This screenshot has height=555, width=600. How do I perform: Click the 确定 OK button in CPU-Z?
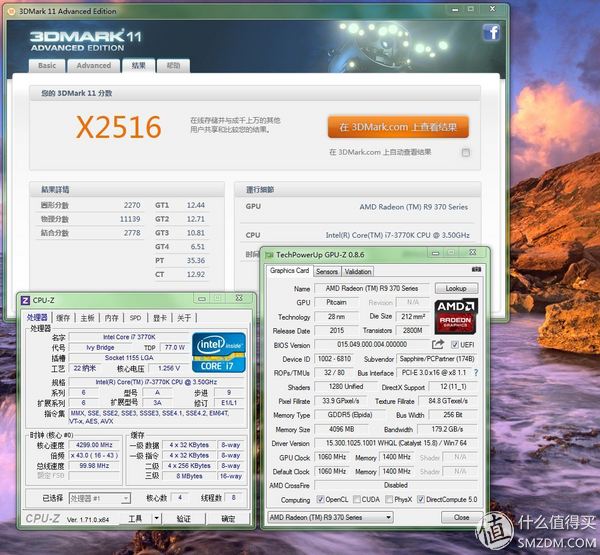(x=228, y=519)
